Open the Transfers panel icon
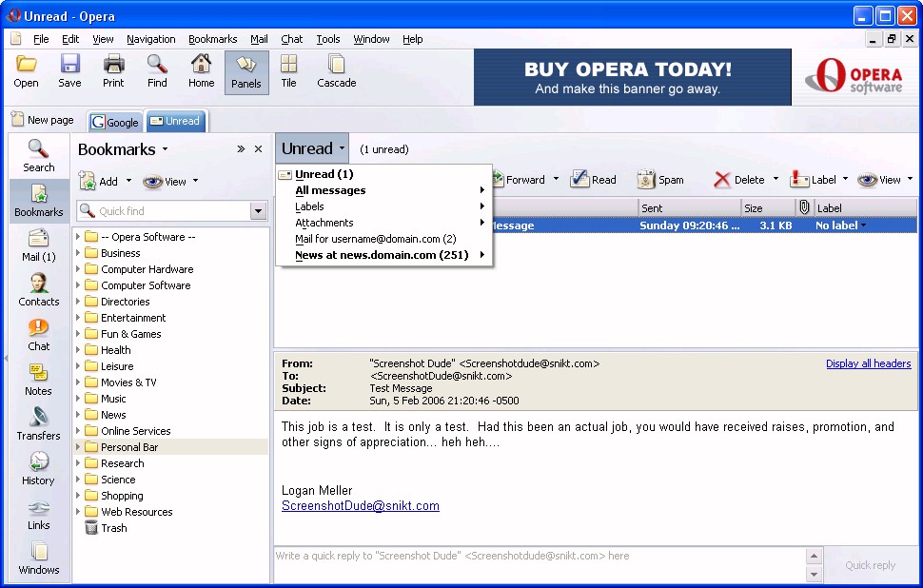923x588 pixels. click(38, 423)
